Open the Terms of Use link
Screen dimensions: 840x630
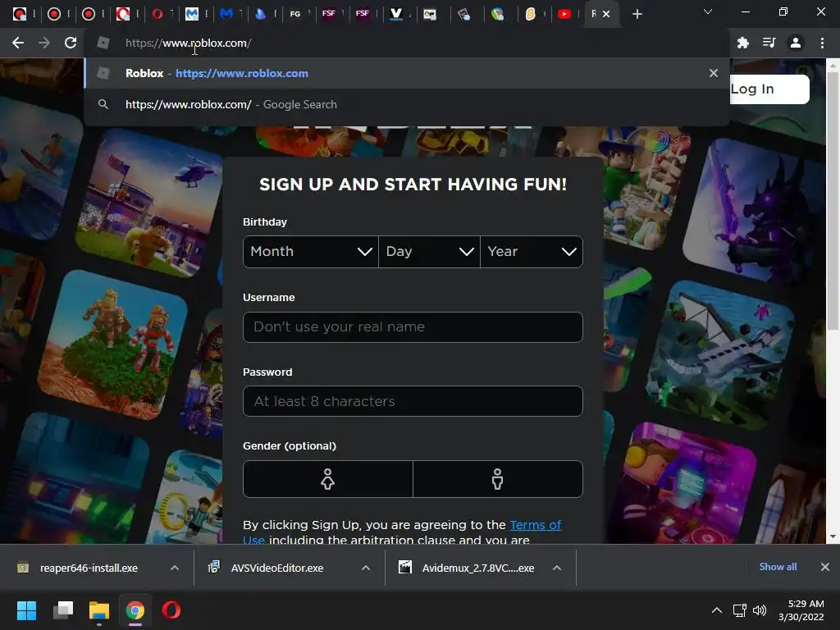point(535,525)
